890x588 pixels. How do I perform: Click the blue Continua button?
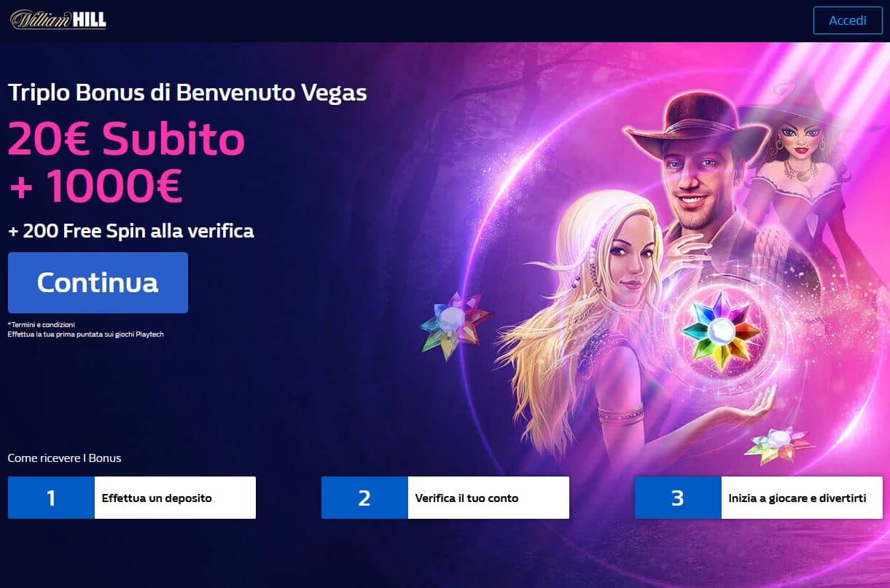pyautogui.click(x=98, y=283)
